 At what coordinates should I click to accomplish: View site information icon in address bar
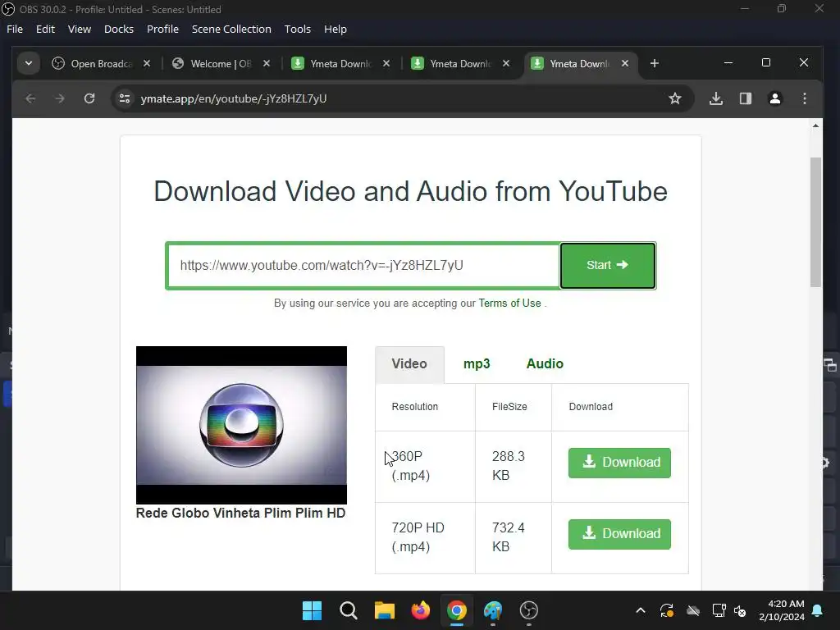pyautogui.click(x=125, y=98)
